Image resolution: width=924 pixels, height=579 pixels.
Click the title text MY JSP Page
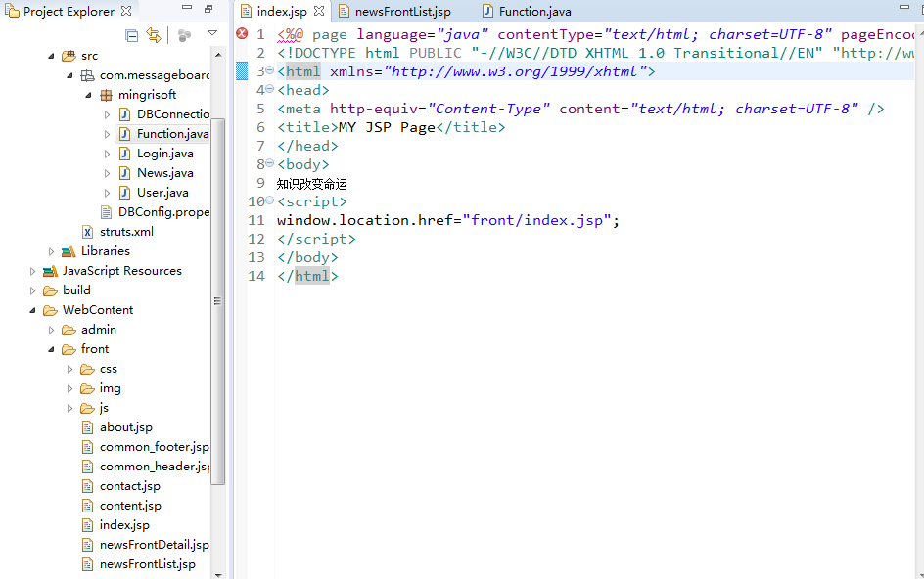click(387, 127)
